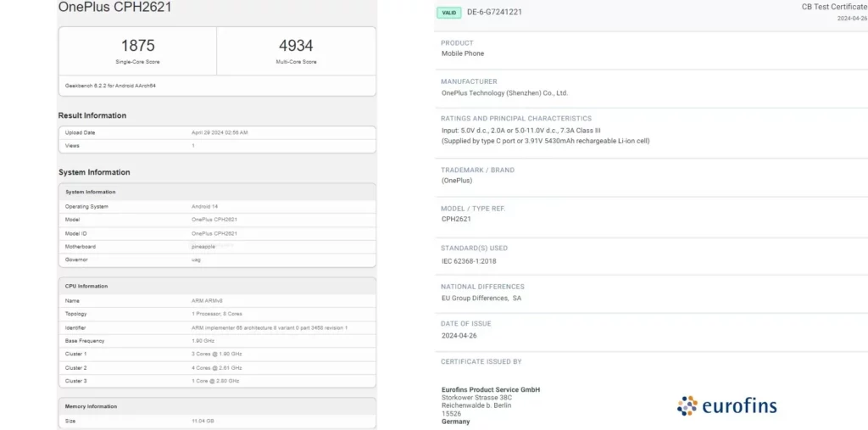The image size is (868, 430).
Task: Click the Result Information heading
Action: (92, 115)
